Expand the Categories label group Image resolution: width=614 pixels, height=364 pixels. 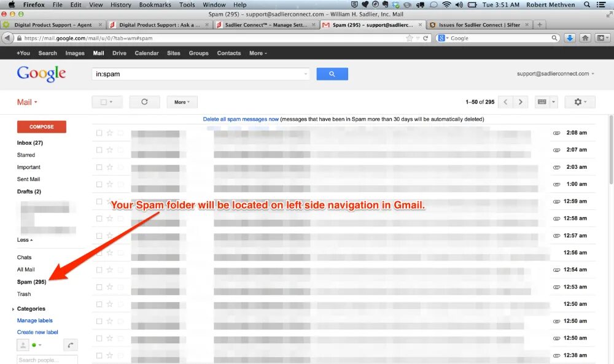pos(14,309)
